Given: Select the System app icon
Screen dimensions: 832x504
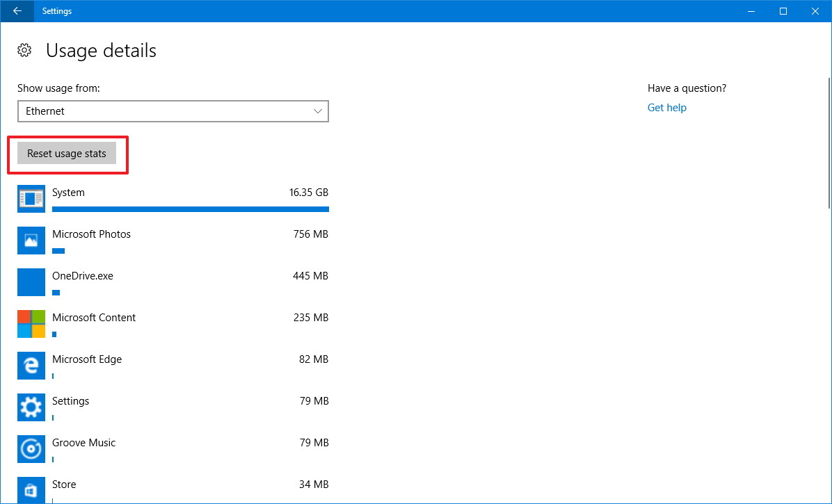Looking at the screenshot, I should pyautogui.click(x=31, y=199).
